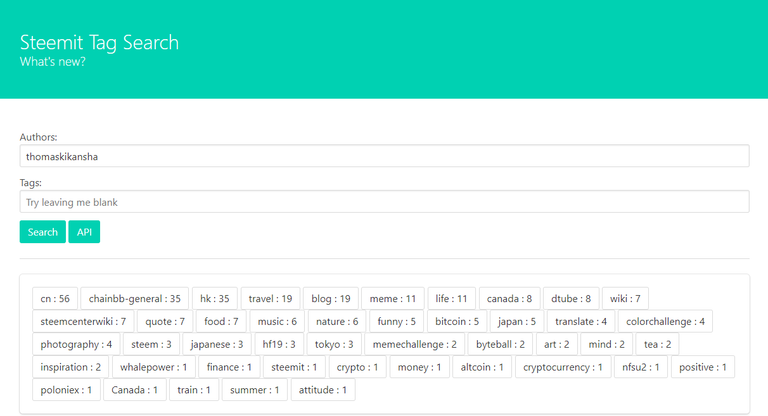768x416 pixels.
Task: Pick the hf19 : 3 tag
Action: (279, 344)
